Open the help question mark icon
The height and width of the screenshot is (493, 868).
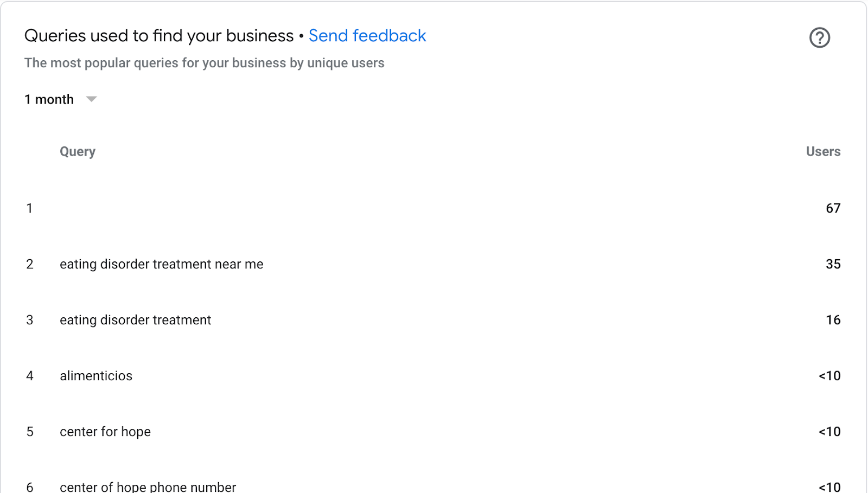click(819, 37)
